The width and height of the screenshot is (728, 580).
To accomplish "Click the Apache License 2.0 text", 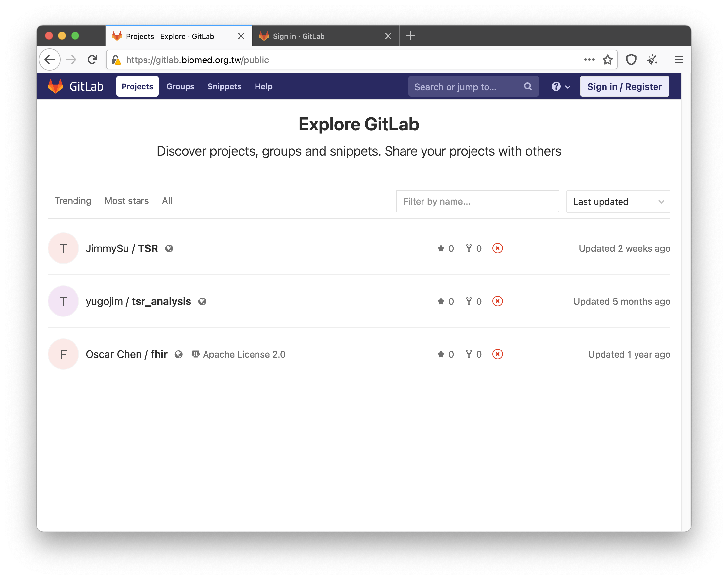I will click(244, 354).
